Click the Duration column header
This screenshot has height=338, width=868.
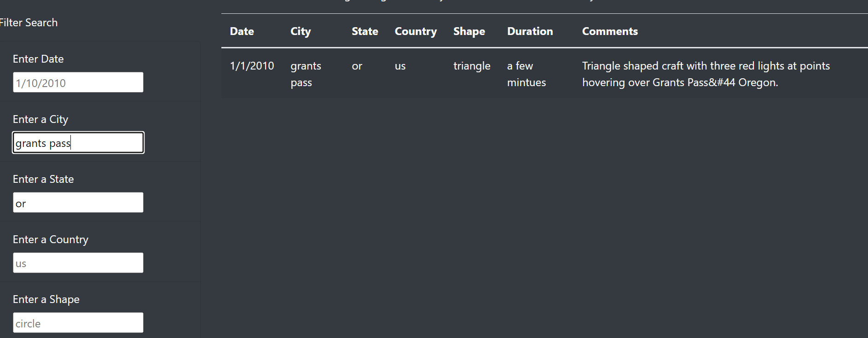tap(530, 31)
